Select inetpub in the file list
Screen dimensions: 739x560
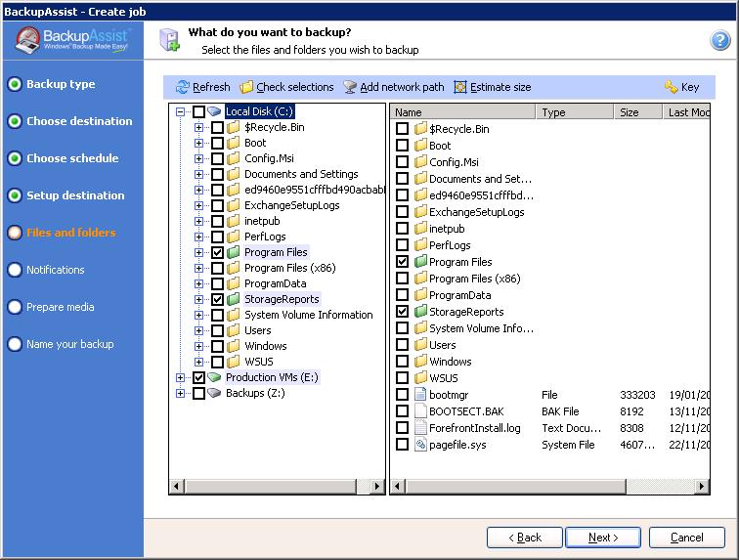point(447,229)
